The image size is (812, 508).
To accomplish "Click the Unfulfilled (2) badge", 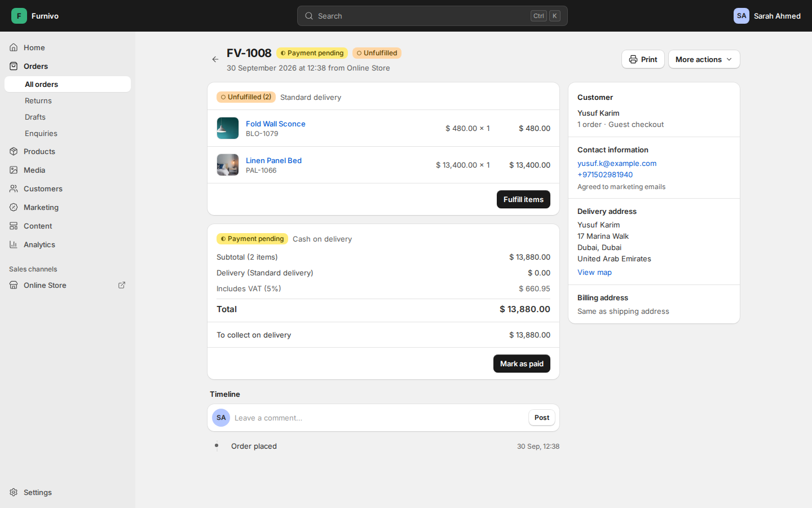I will (x=246, y=97).
